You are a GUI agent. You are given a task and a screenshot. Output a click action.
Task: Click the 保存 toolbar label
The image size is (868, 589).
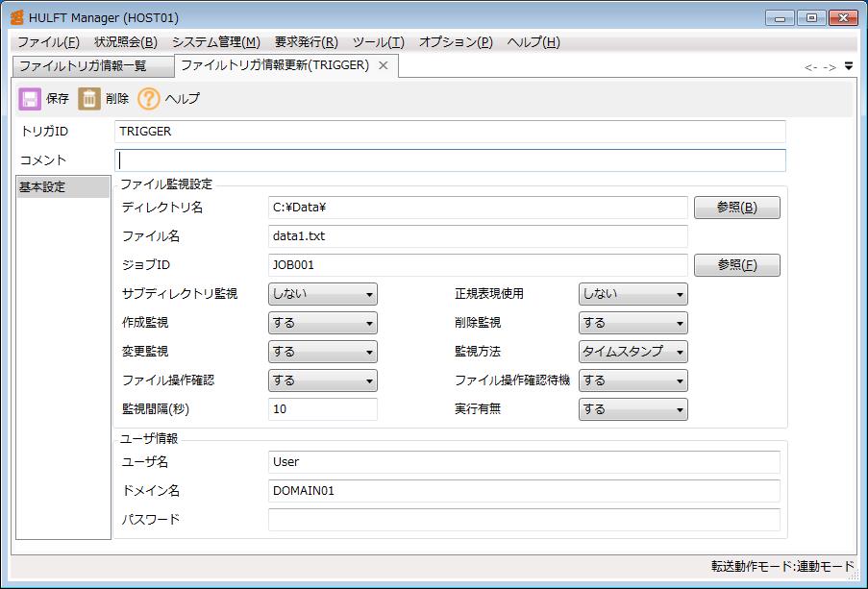pos(58,99)
